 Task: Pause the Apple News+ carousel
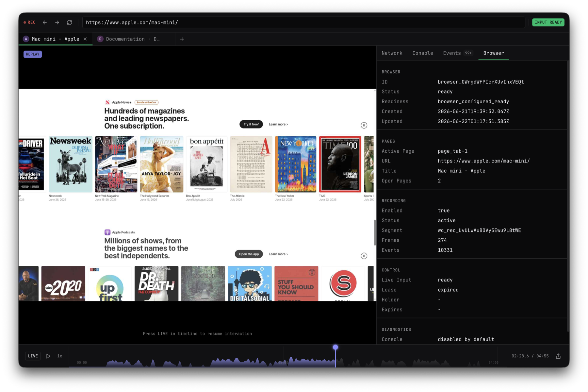tap(364, 125)
